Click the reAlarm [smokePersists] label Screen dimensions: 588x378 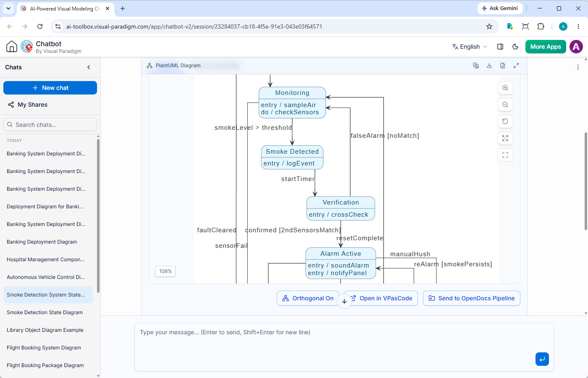click(453, 264)
